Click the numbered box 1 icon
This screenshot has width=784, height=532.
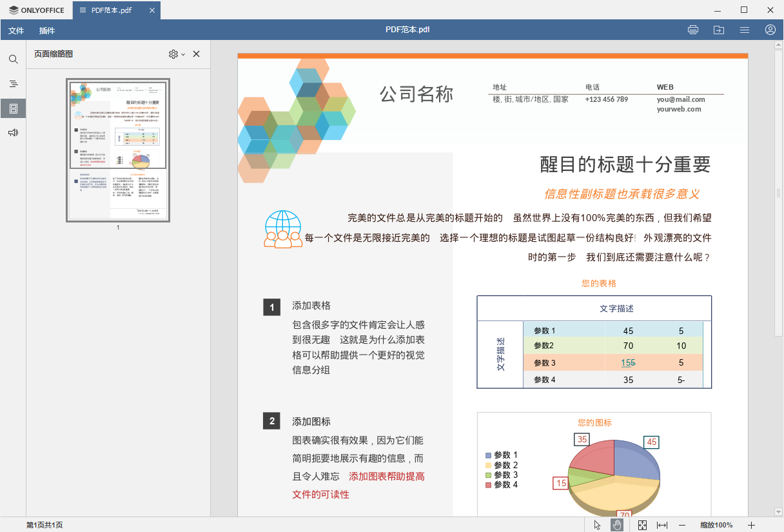272,308
